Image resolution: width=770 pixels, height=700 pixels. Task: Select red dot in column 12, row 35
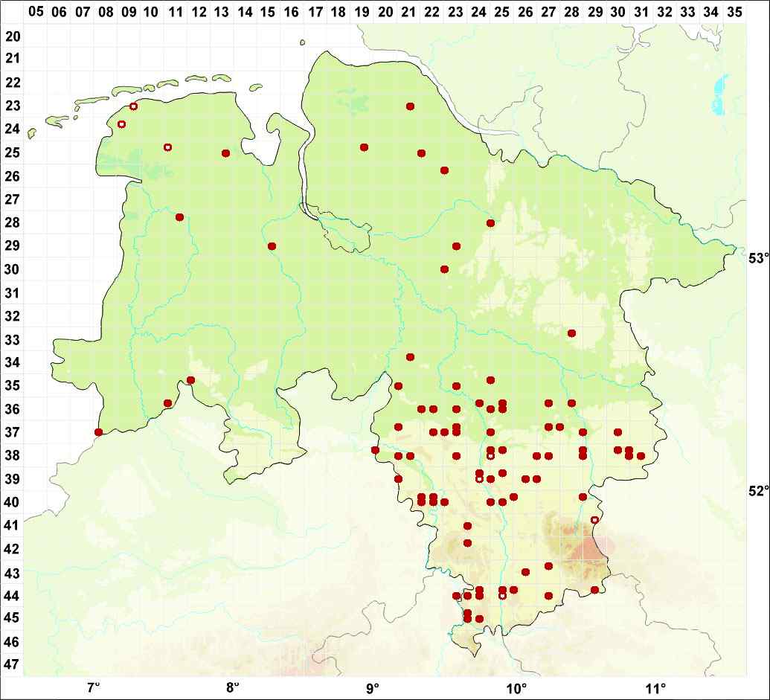[x=191, y=380]
